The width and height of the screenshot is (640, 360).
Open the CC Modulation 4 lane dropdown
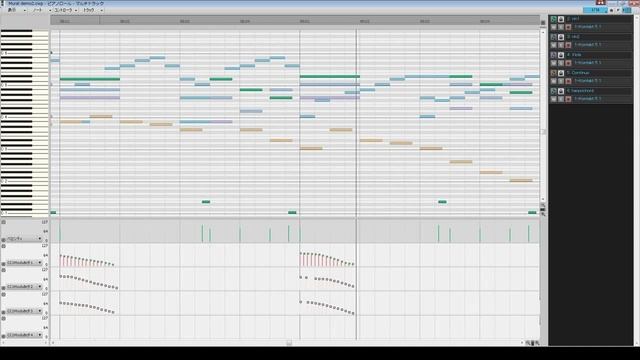[x=24, y=335]
